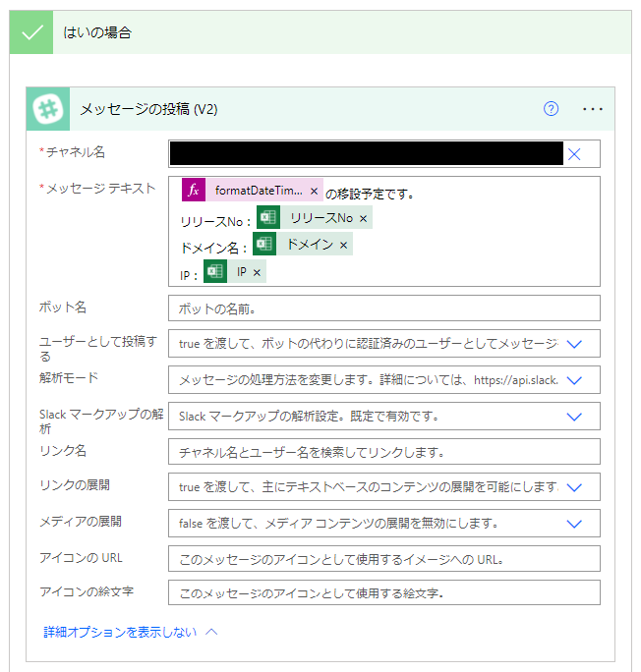Click the green checkmark icon for はいの場合

31,32
